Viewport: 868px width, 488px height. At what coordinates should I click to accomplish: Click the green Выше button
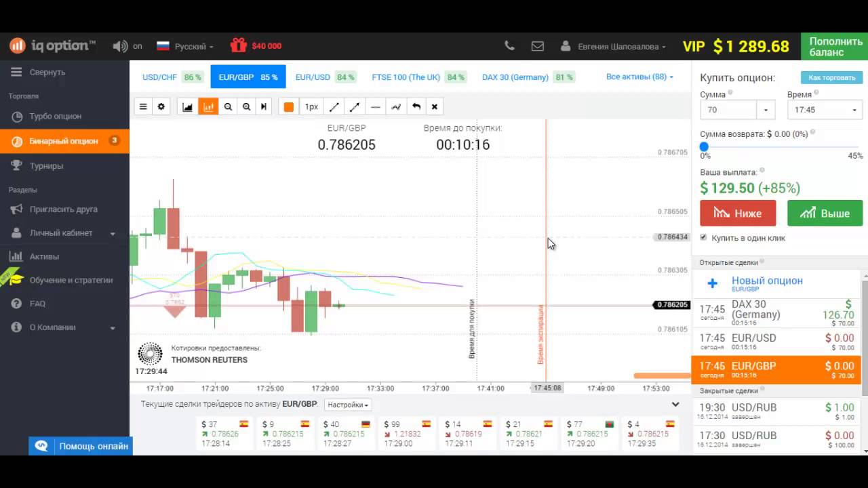[x=825, y=213]
